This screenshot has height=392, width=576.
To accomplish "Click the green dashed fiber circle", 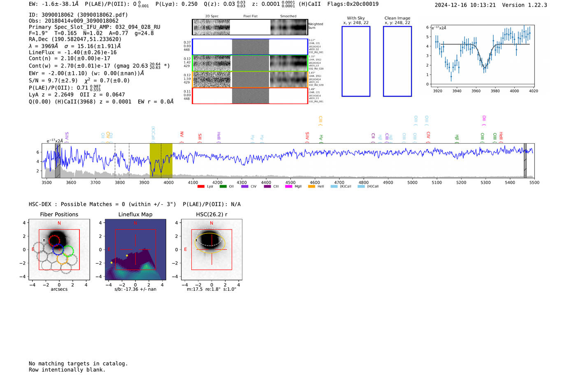I will click(68, 251).
